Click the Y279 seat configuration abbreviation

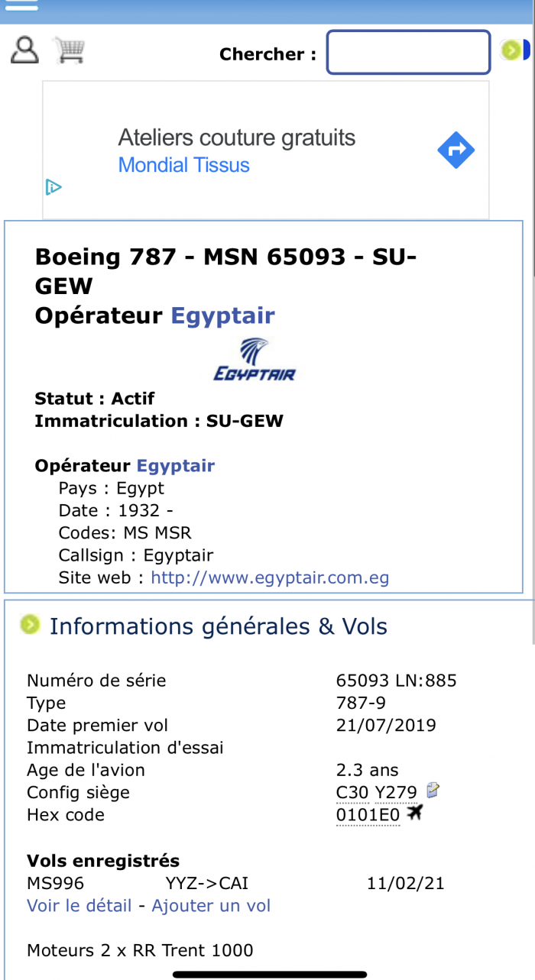[396, 793]
